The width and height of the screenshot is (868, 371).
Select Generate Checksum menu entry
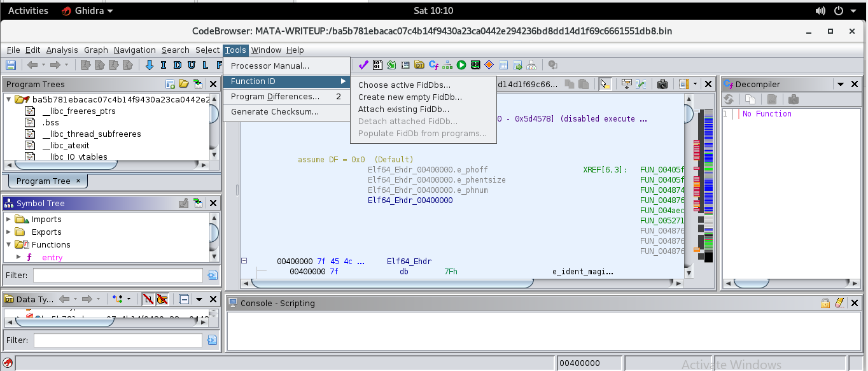point(286,111)
